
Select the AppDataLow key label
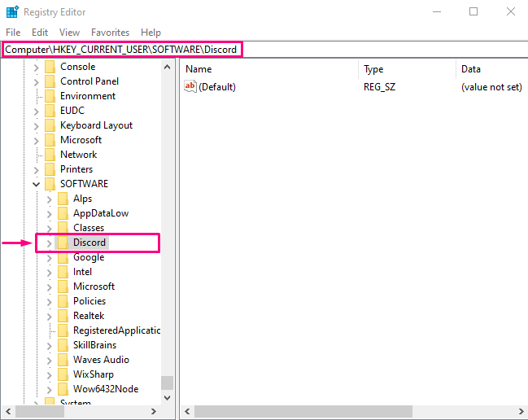pos(101,213)
